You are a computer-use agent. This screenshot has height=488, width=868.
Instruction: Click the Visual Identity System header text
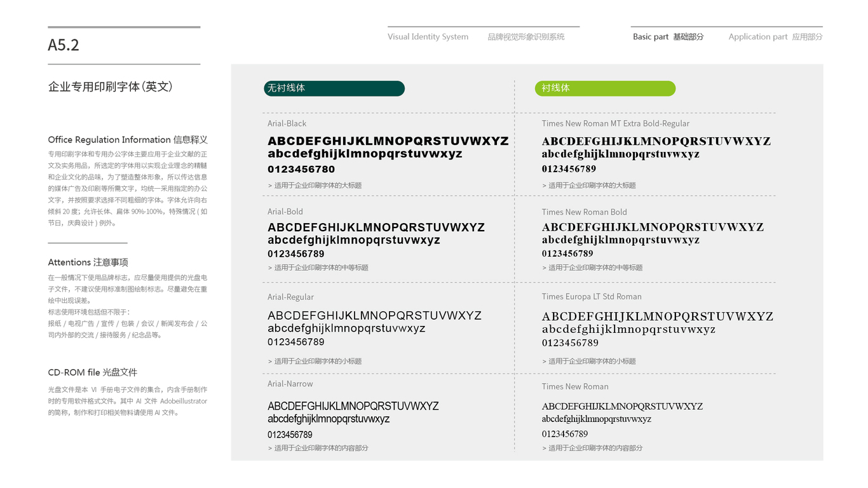428,37
